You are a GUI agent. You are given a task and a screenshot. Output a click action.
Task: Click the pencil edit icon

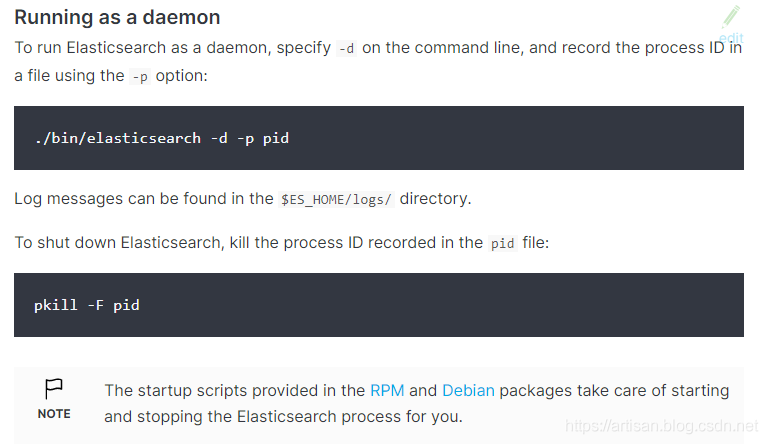(731, 16)
